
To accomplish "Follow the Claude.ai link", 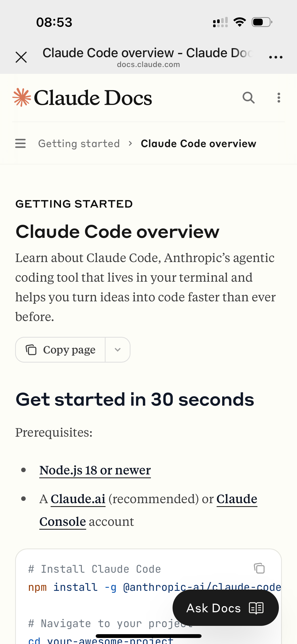I will click(78, 499).
